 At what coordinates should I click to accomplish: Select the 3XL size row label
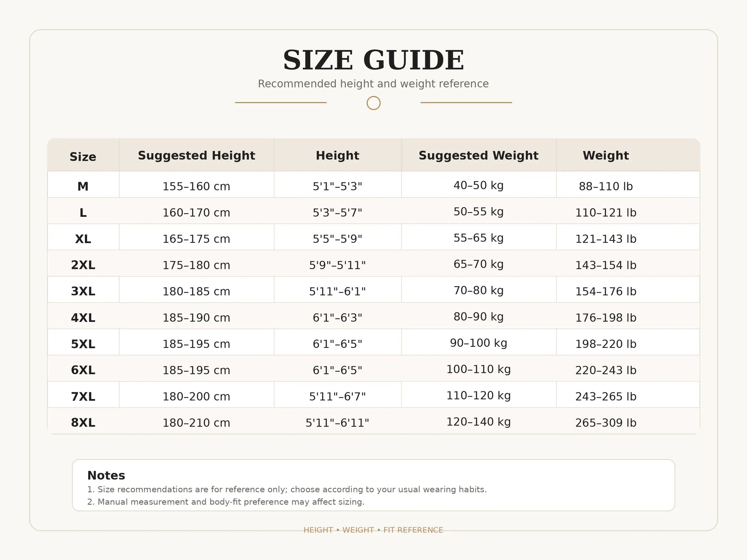click(x=83, y=292)
